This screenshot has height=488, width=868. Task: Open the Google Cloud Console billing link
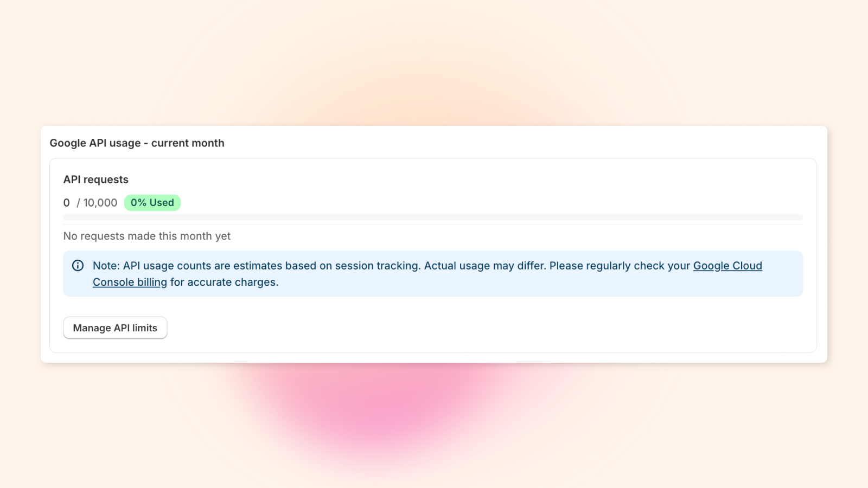[727, 266]
